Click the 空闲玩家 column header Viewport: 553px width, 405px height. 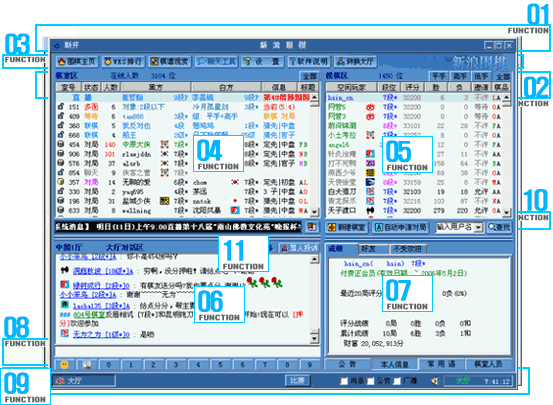point(351,87)
